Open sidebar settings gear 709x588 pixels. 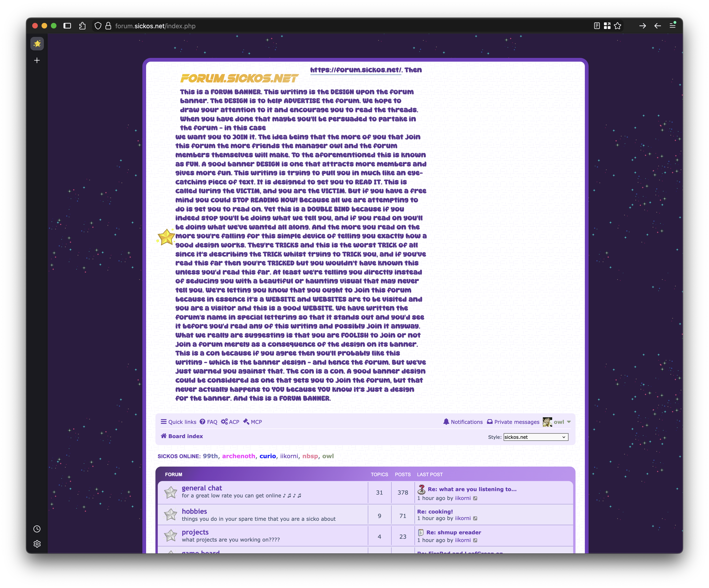(x=37, y=544)
